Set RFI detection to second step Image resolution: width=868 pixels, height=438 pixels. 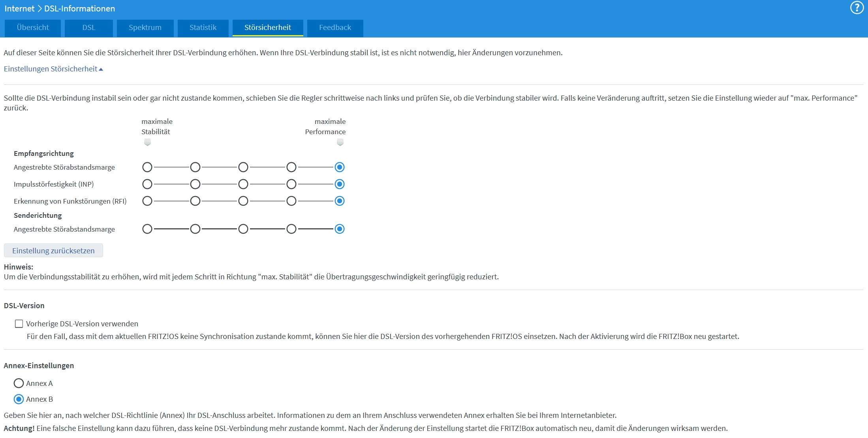pos(195,201)
